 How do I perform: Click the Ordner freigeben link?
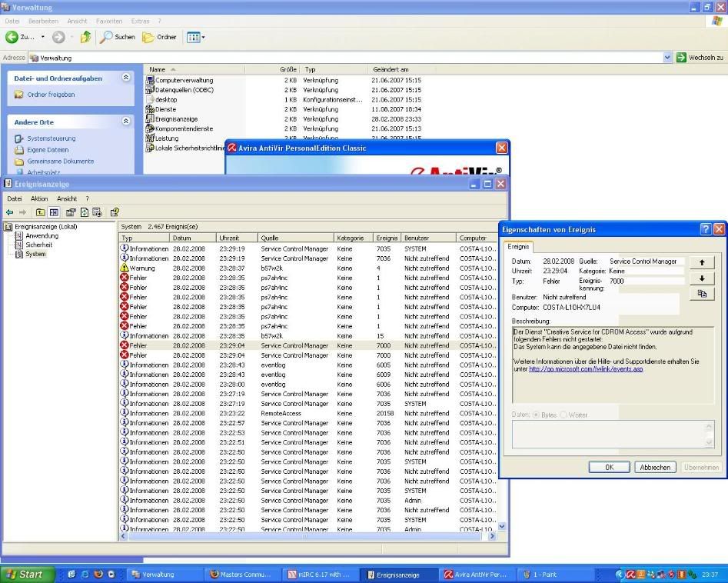pyautogui.click(x=51, y=95)
